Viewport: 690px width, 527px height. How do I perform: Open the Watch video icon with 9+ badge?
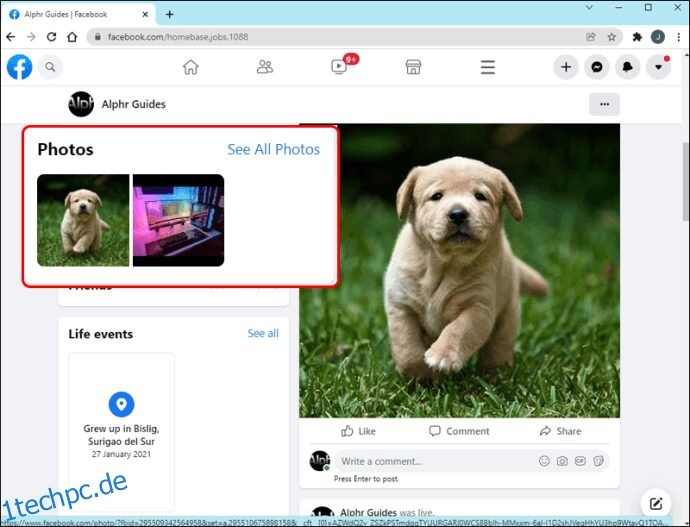[x=339, y=67]
